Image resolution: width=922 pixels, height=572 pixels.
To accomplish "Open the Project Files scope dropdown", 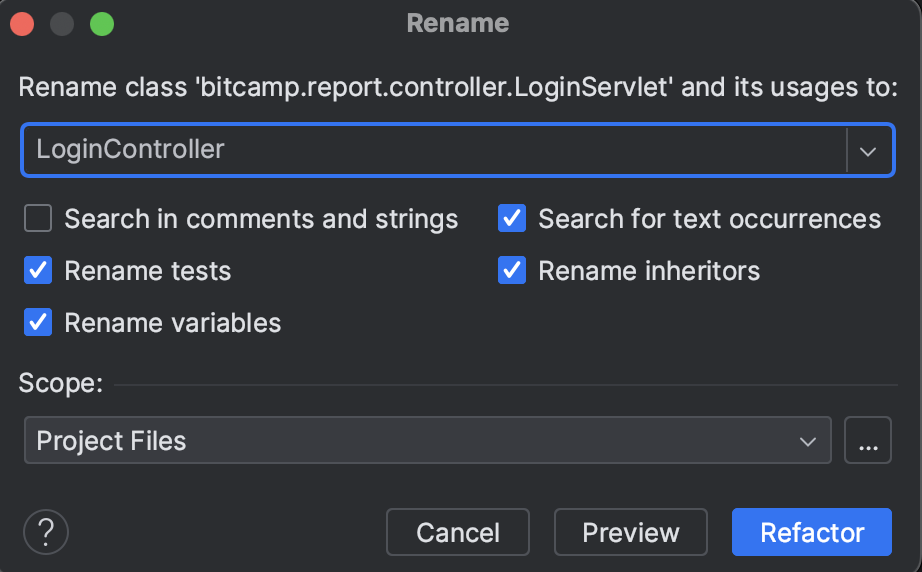I will [427, 440].
